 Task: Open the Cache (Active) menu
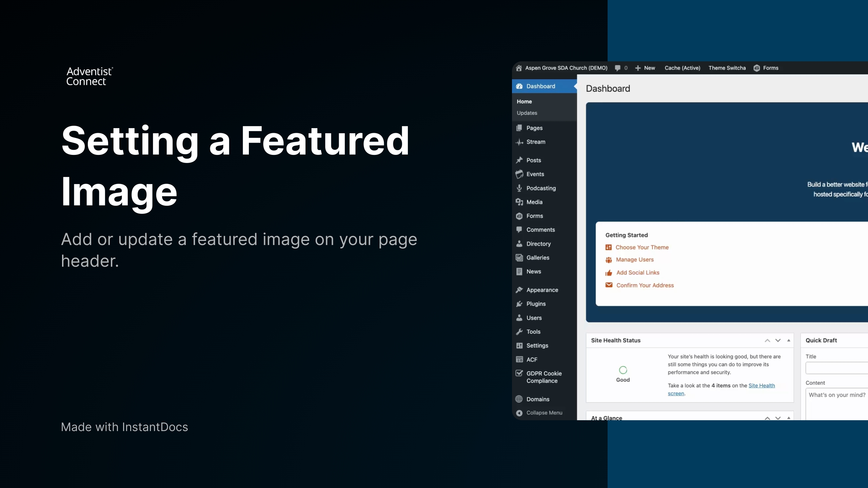(x=682, y=68)
